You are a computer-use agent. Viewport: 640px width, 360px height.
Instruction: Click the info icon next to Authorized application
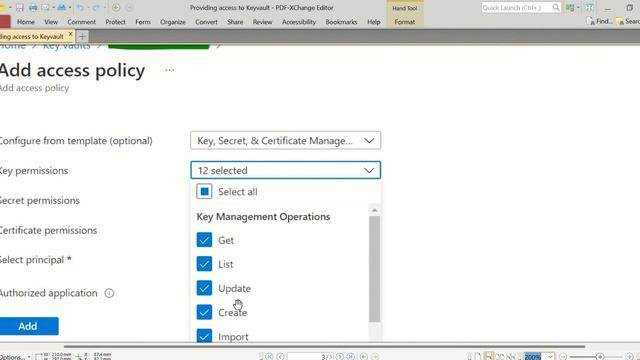[109, 293]
